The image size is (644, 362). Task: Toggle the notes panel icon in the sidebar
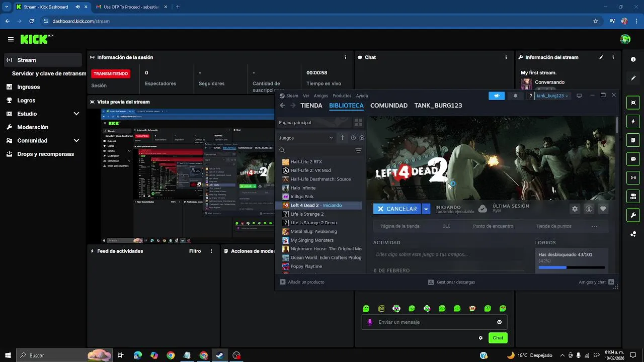[633, 140]
